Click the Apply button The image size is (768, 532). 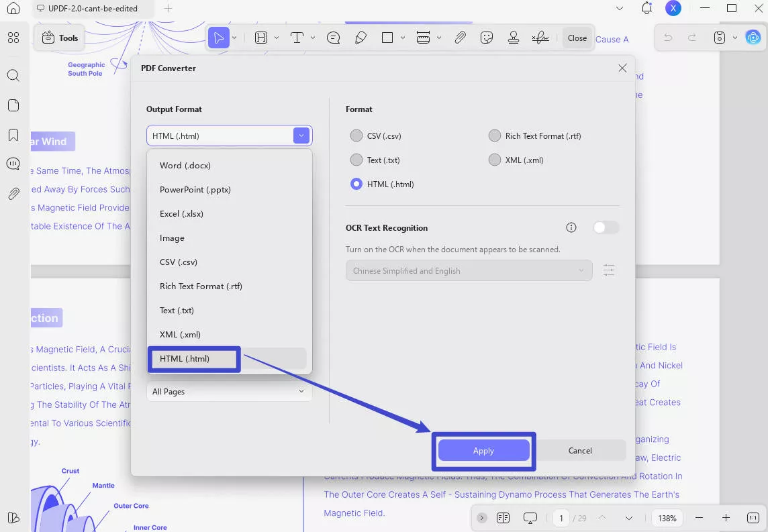(x=483, y=450)
